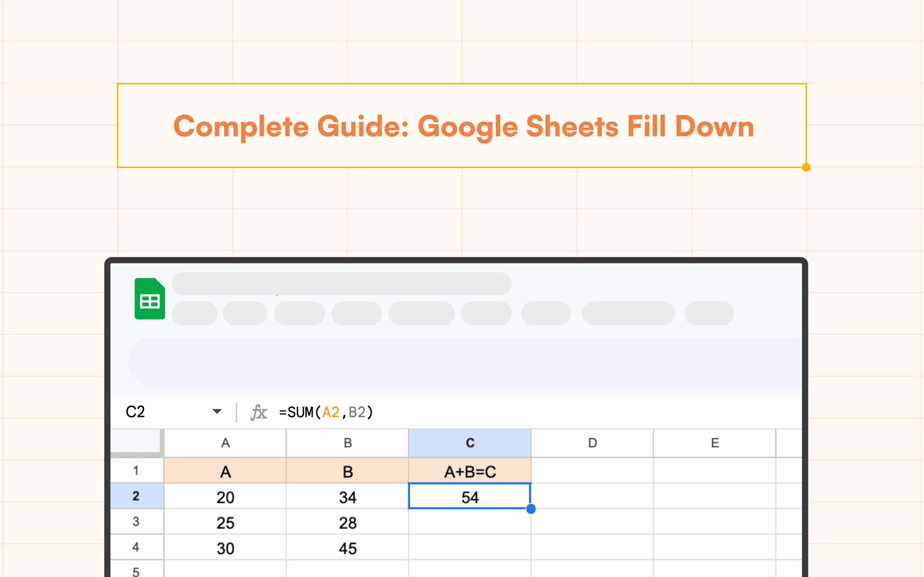
Task: Click the =SUM(A2,B2) formula bar
Action: [x=326, y=412]
